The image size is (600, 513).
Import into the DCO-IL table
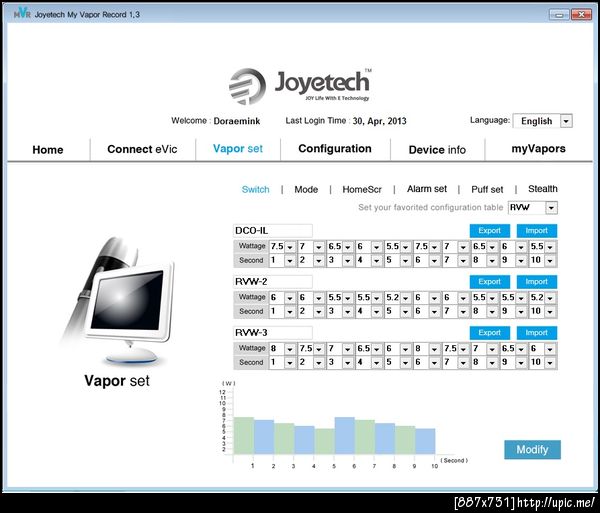pyautogui.click(x=536, y=231)
